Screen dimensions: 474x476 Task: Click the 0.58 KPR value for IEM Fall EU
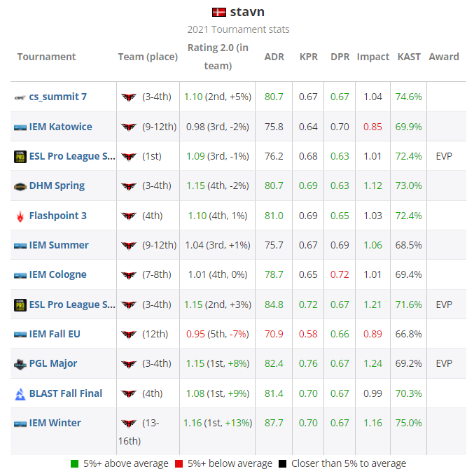(x=308, y=334)
